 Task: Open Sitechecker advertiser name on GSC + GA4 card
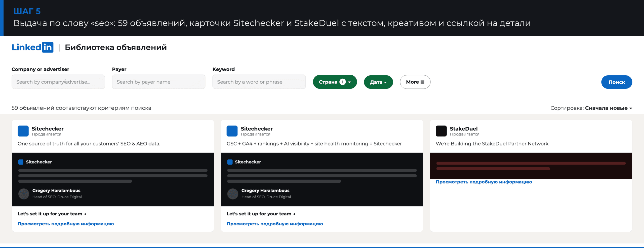(257, 129)
